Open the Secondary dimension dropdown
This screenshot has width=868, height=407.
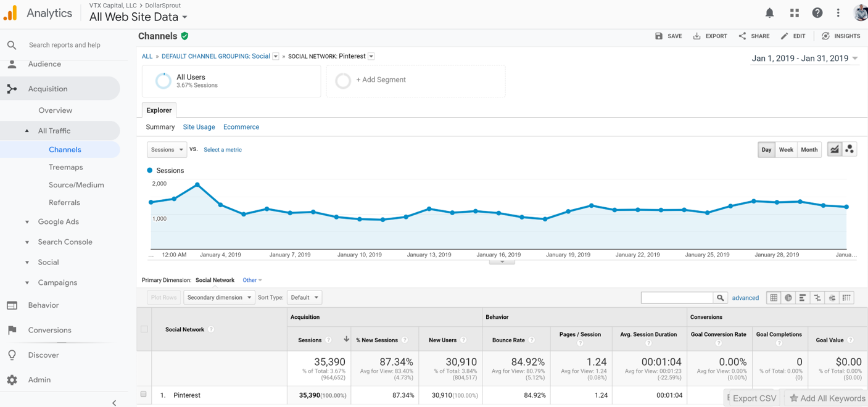[x=219, y=297]
